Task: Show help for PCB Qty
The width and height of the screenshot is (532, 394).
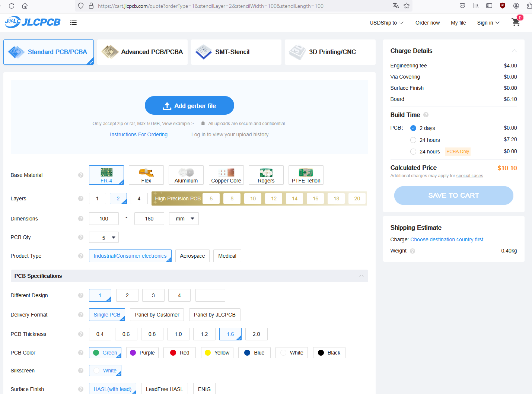Action: tap(81, 237)
